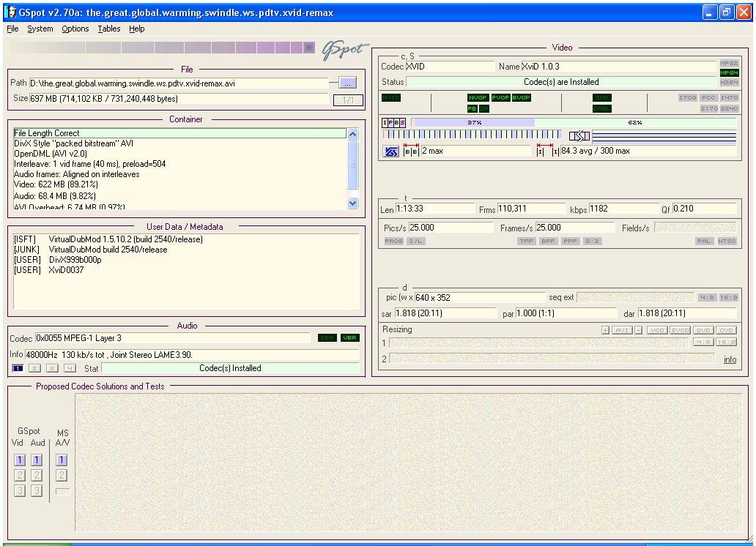756x546 pixels.
Task: Open the info link in Resizing
Action: point(730,359)
